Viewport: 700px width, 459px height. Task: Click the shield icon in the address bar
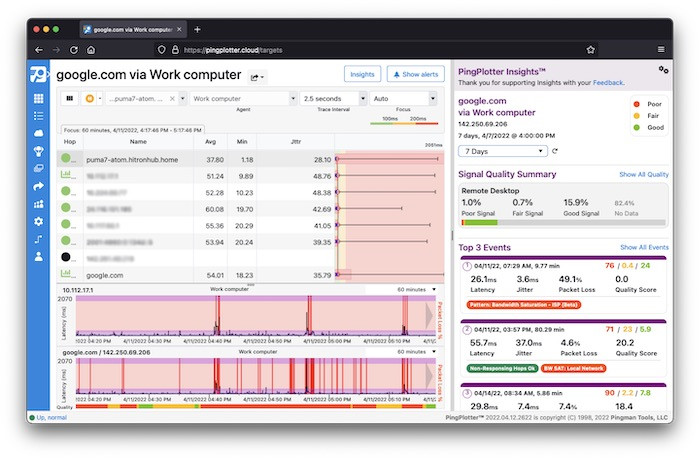162,50
